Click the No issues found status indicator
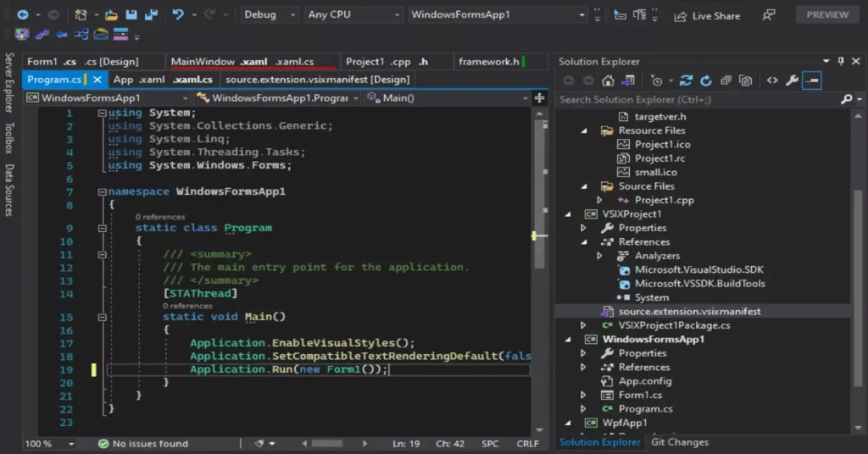Screen dimensions: 868x454 (143, 444)
